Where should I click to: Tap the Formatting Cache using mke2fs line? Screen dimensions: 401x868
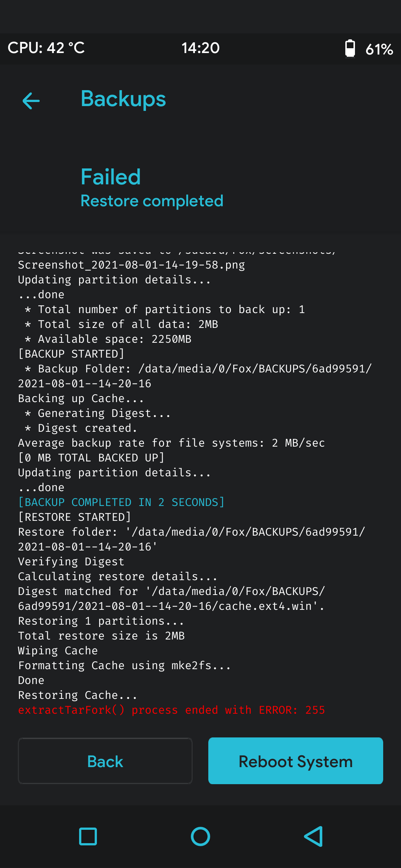click(x=124, y=665)
